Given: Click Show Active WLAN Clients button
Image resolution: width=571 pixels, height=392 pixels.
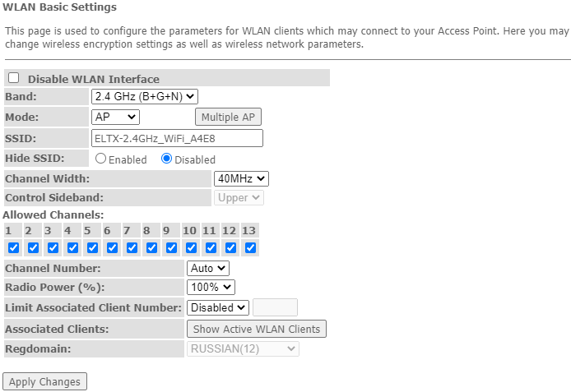Looking at the screenshot, I should pyautogui.click(x=257, y=329).
